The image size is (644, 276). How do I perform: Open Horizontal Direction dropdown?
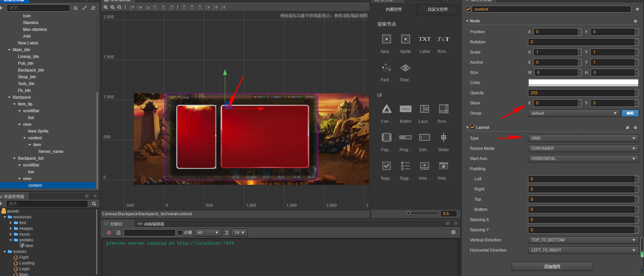[583, 250]
